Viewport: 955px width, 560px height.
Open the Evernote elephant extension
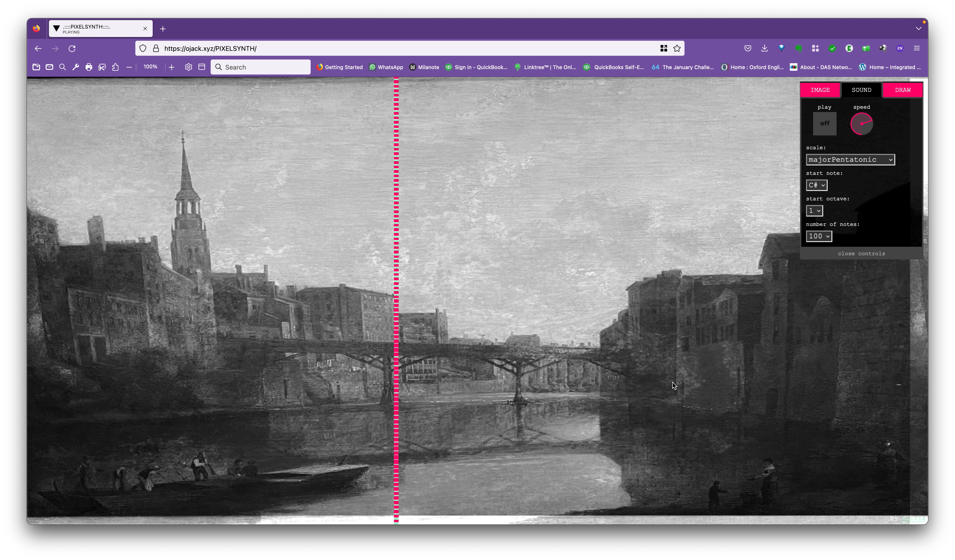tap(798, 48)
